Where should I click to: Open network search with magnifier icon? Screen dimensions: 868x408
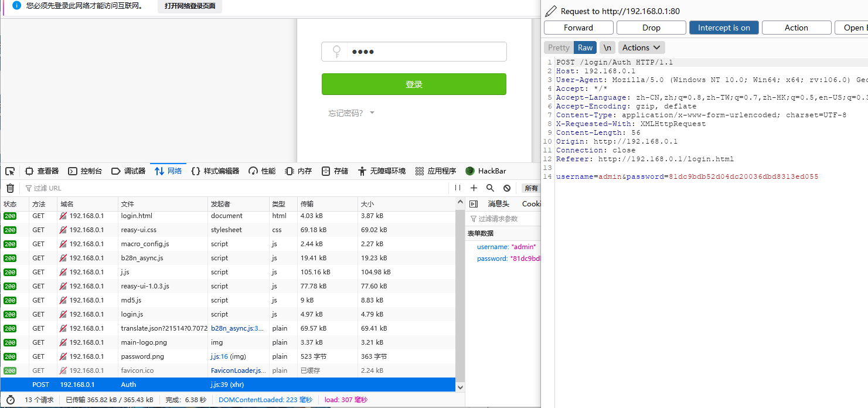(491, 188)
